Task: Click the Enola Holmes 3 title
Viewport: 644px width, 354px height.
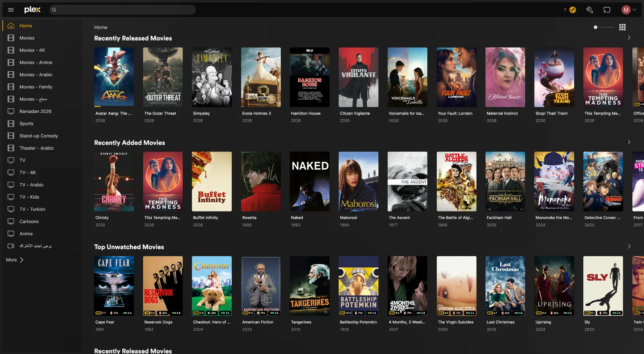Action: click(x=256, y=114)
